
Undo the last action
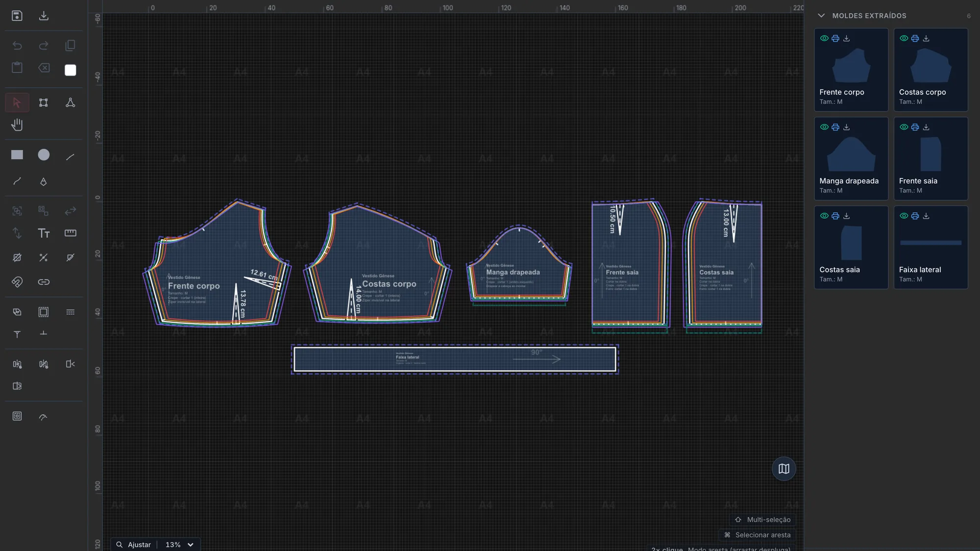[x=17, y=46]
